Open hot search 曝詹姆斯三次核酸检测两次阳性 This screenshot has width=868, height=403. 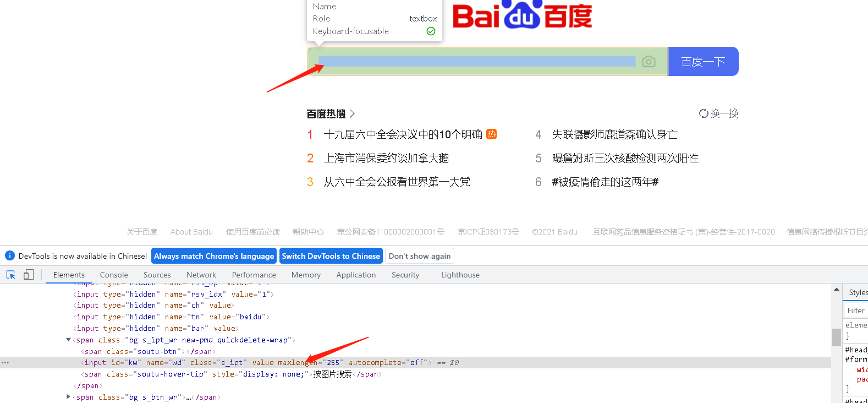coord(625,158)
